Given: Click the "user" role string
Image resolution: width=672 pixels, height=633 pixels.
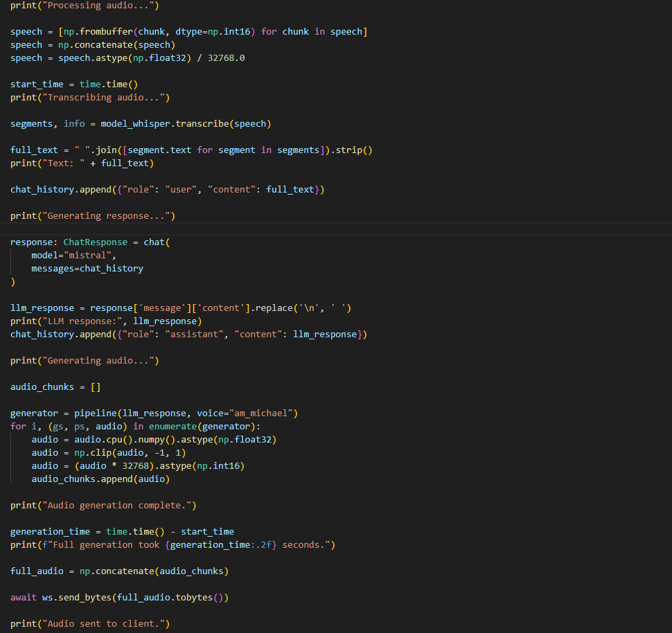Looking at the screenshot, I should 182,190.
